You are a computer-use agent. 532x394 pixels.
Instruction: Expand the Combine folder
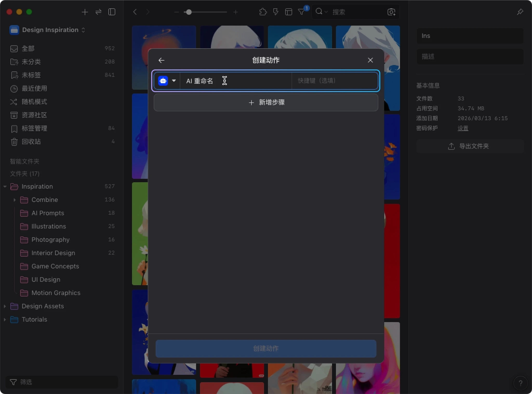pyautogui.click(x=15, y=200)
